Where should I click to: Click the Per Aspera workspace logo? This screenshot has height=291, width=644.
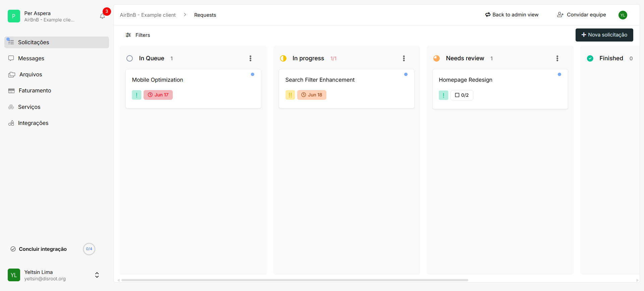14,16
